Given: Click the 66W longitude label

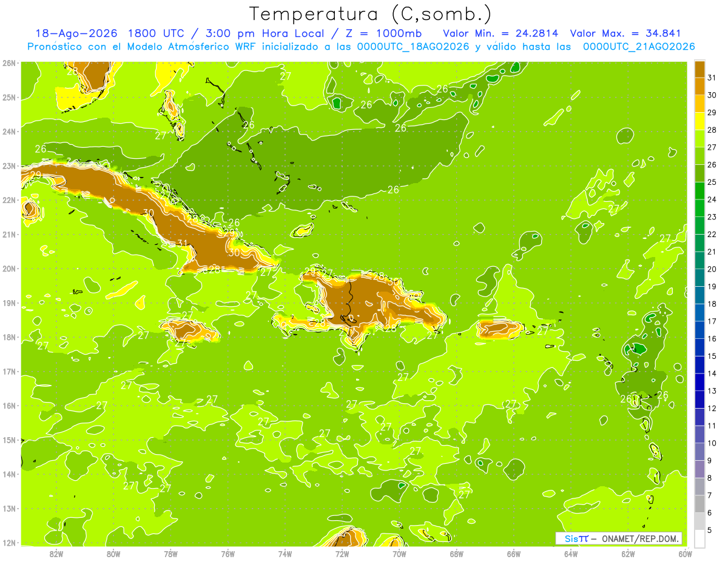Looking at the screenshot, I should (x=514, y=554).
